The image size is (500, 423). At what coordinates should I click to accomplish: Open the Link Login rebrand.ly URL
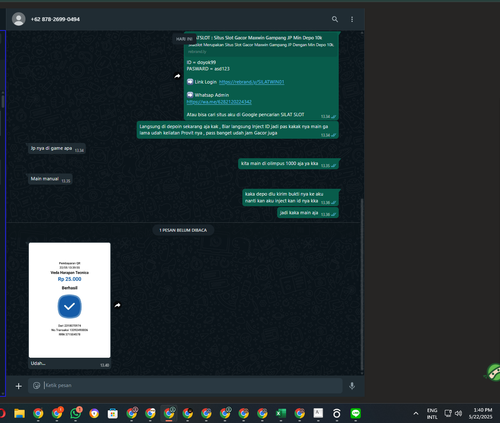(251, 82)
